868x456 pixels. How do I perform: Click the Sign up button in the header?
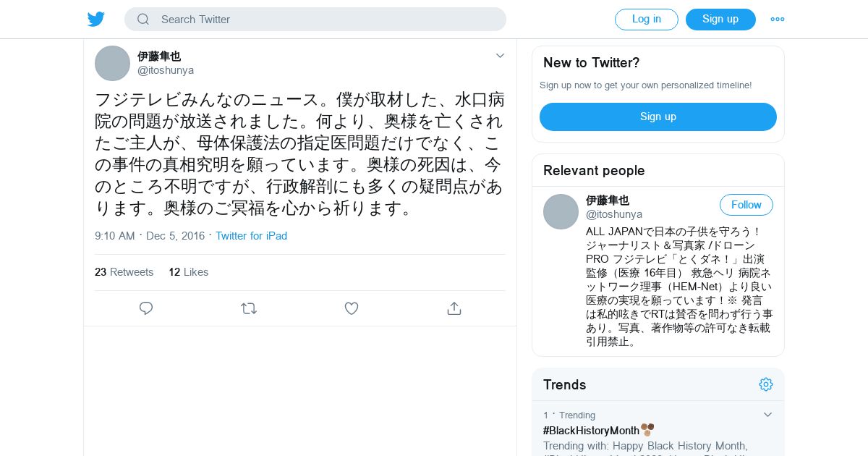(720, 20)
